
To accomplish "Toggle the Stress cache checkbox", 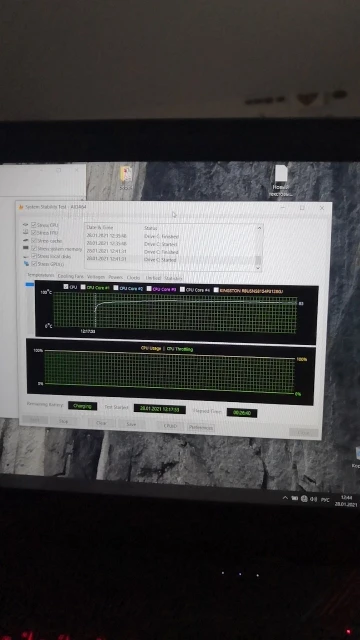I will click(34, 240).
